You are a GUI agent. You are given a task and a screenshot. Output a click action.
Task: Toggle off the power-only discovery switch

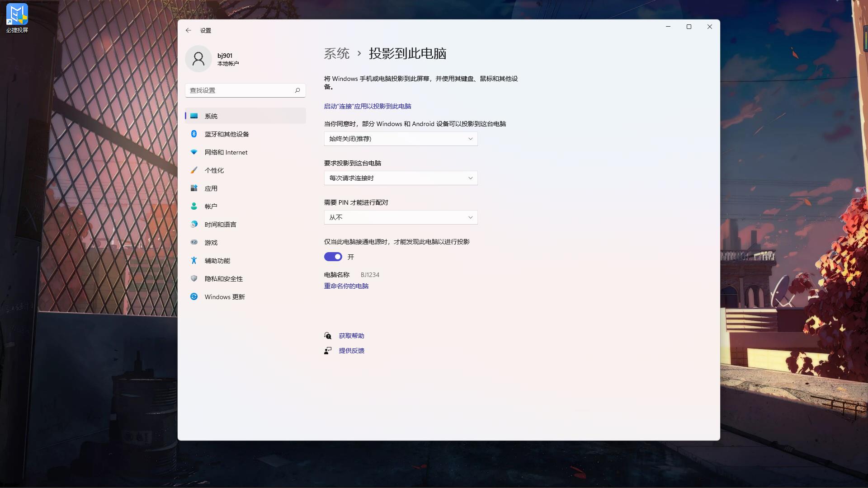pyautogui.click(x=333, y=257)
